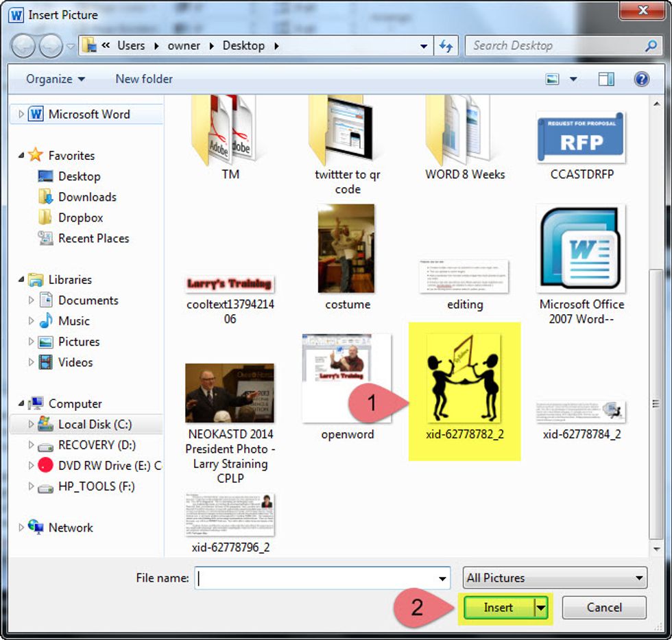The width and height of the screenshot is (672, 640).
Task: Click the change view icon
Action: coord(552,79)
